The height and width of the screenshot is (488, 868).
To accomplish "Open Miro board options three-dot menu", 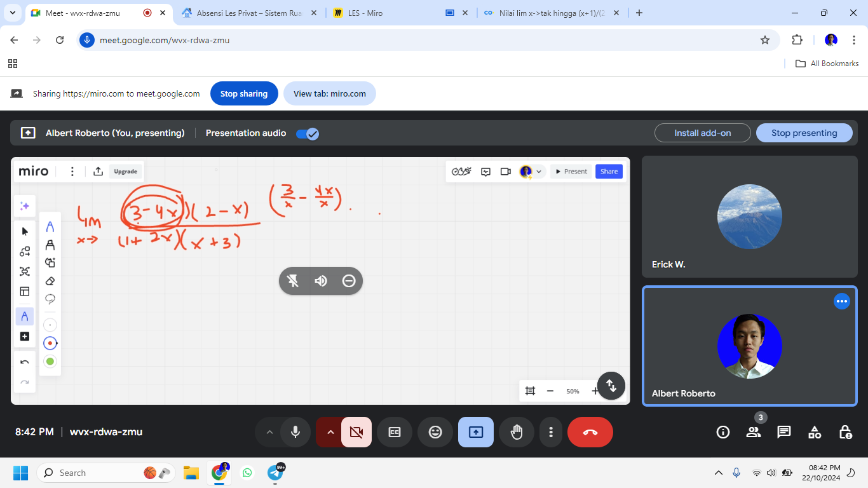I will pos(72,172).
